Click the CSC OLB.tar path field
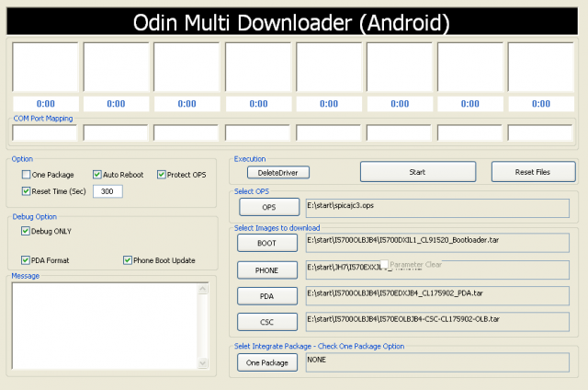 click(437, 322)
